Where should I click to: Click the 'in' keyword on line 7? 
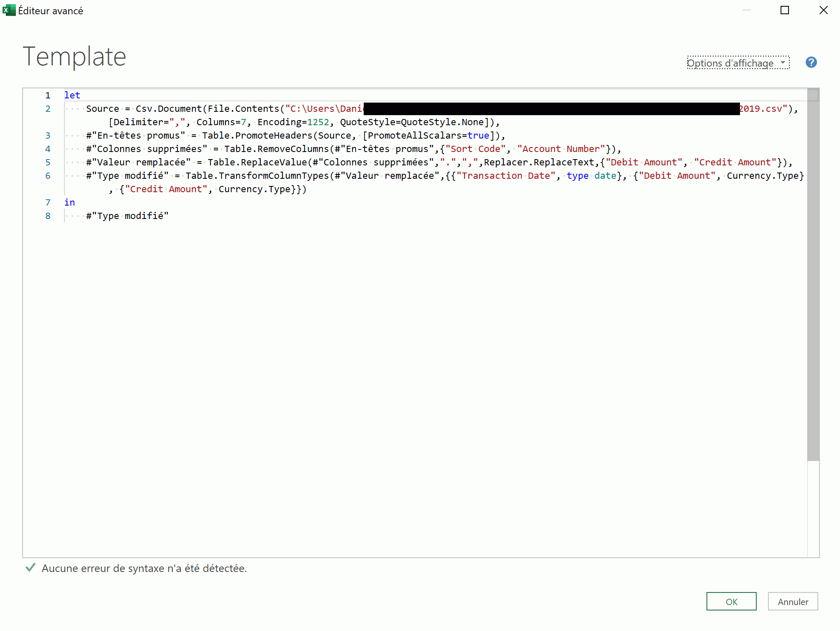coord(69,203)
